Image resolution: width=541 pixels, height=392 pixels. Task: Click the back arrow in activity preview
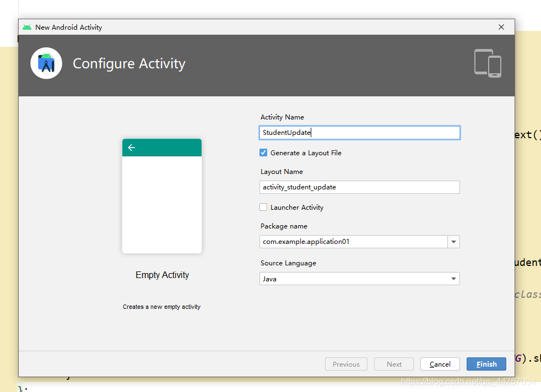point(132,148)
